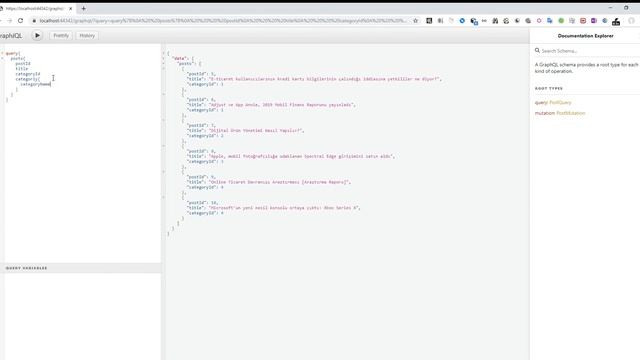Click the "postId": 7 result line
640x360 pixels.
pos(201,125)
